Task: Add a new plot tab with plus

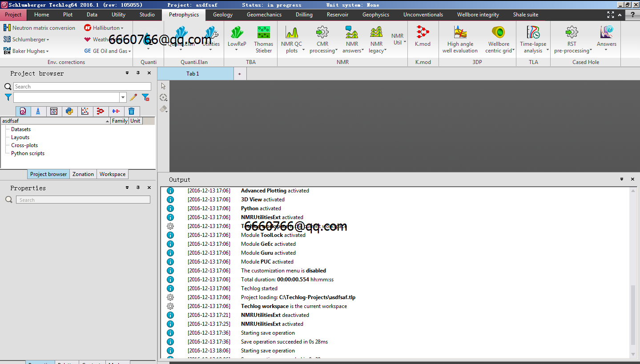Action: [x=239, y=74]
